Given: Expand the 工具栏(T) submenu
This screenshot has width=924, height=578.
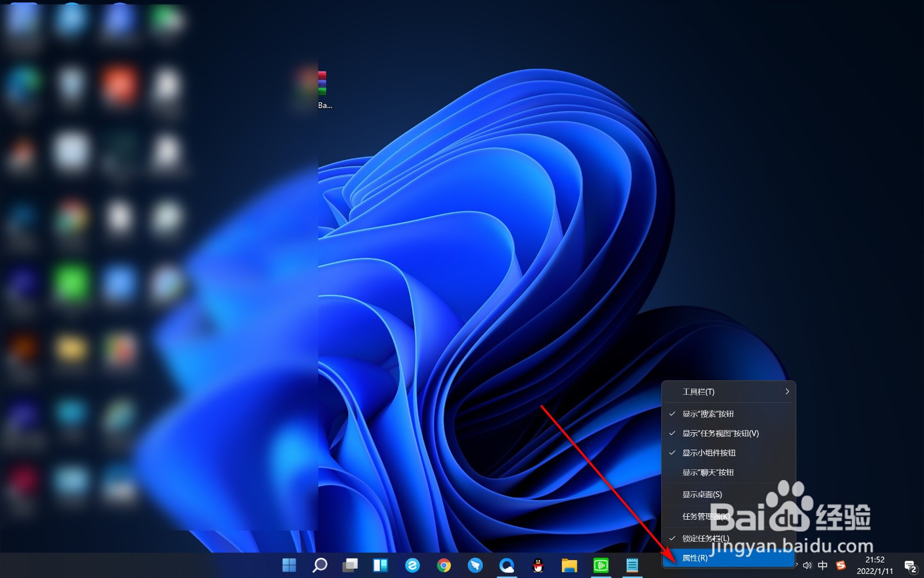Looking at the screenshot, I should click(x=729, y=392).
